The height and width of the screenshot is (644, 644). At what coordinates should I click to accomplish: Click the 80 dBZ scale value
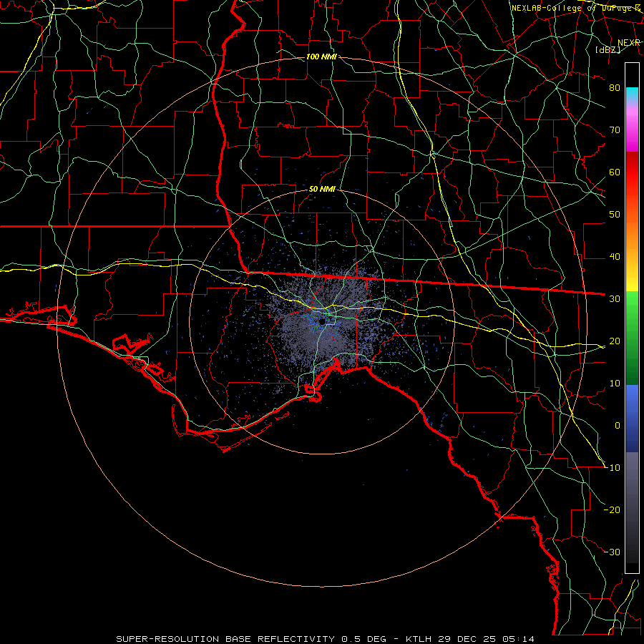click(x=615, y=88)
